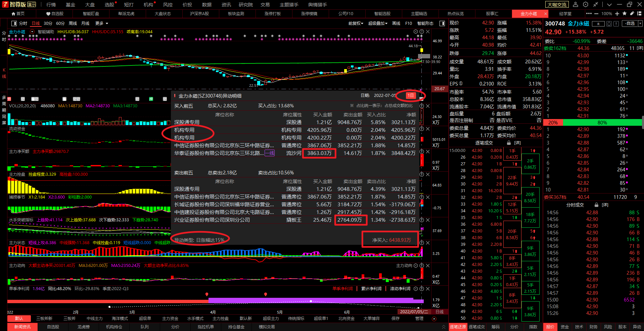The height and width of the screenshot is (331, 644).
Task: Open the 1日 period selector in 异动明细
Action: click(x=411, y=96)
